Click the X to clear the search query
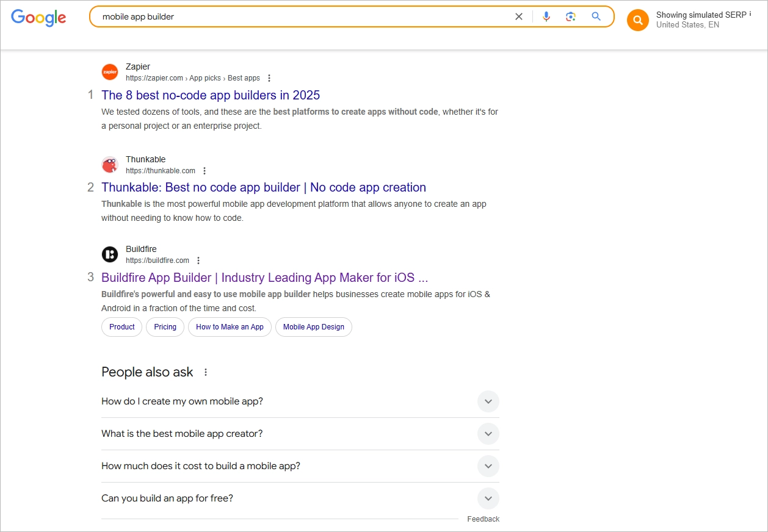Image resolution: width=768 pixels, height=532 pixels. coord(519,16)
